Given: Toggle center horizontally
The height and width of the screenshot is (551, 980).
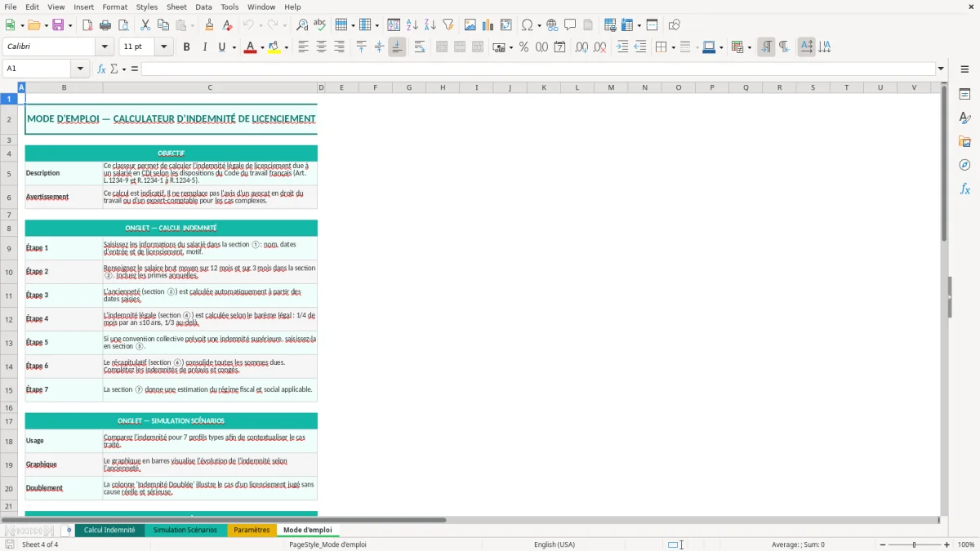Looking at the screenshot, I should tap(321, 47).
